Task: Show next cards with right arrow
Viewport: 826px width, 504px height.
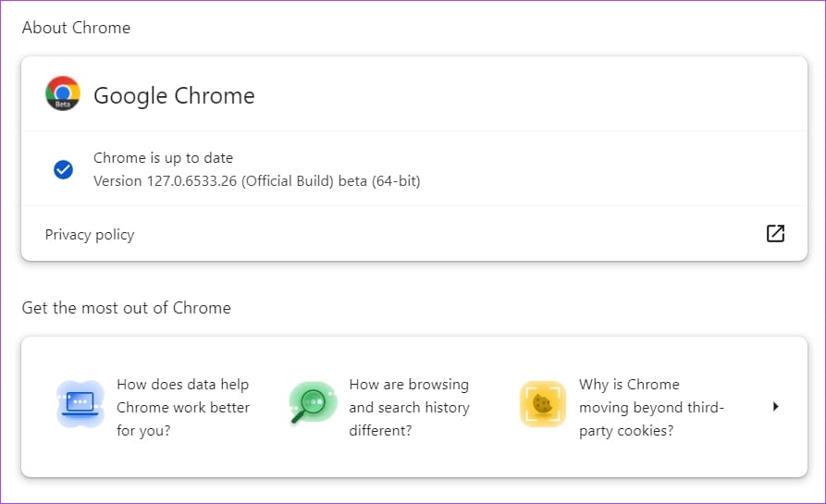Action: click(775, 406)
